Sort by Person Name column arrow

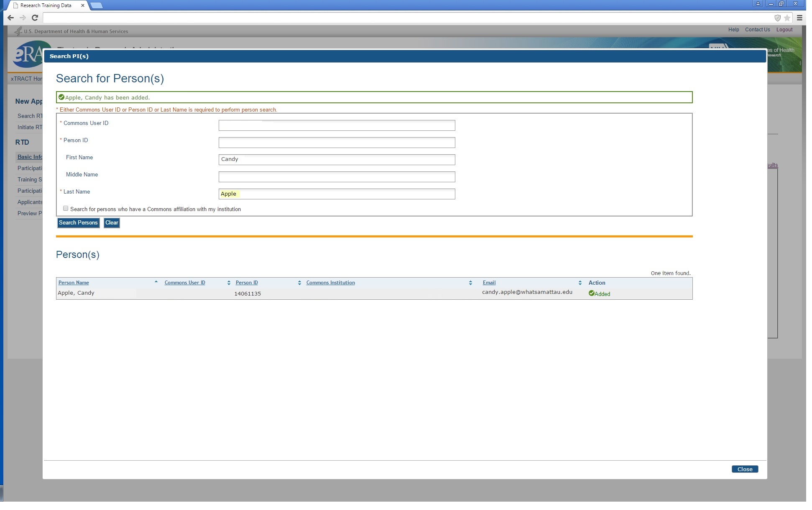(156, 282)
